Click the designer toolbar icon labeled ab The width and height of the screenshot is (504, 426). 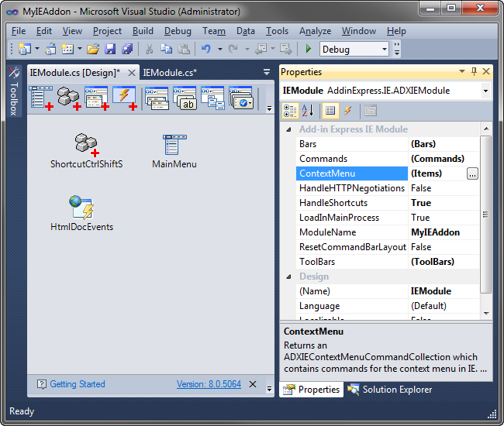tap(185, 98)
